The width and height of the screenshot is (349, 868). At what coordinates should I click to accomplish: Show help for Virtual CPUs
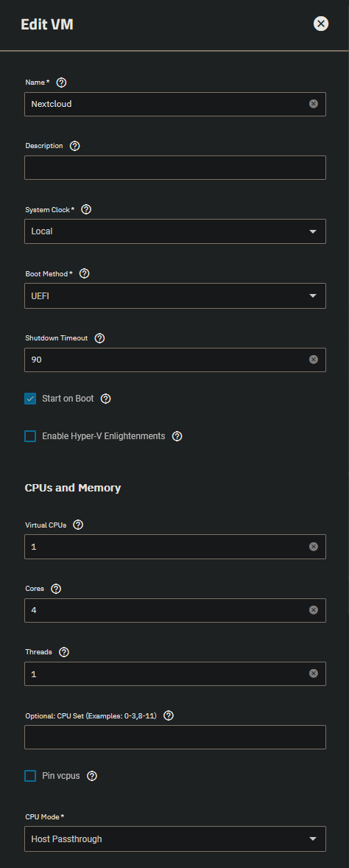tap(78, 525)
